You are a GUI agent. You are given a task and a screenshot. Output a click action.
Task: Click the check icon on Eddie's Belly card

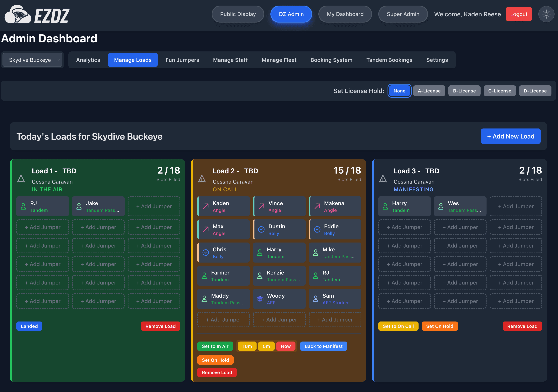point(317,229)
